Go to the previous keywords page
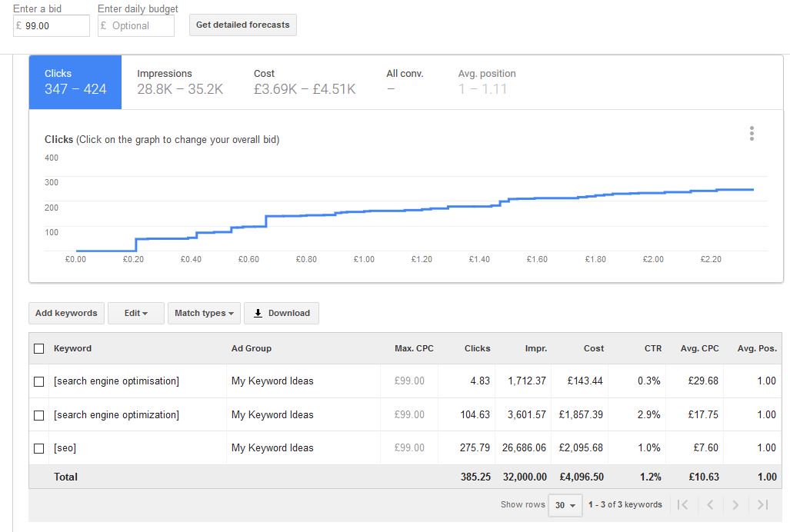 point(710,504)
